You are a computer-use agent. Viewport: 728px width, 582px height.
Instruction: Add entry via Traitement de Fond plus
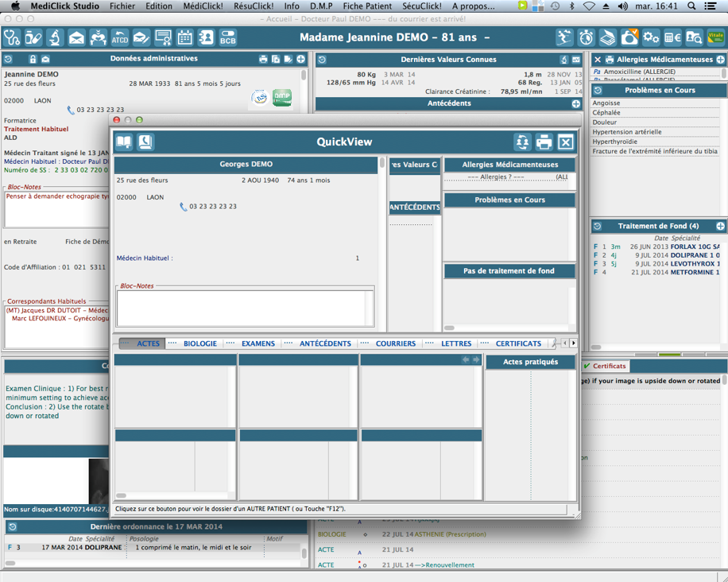(x=720, y=227)
